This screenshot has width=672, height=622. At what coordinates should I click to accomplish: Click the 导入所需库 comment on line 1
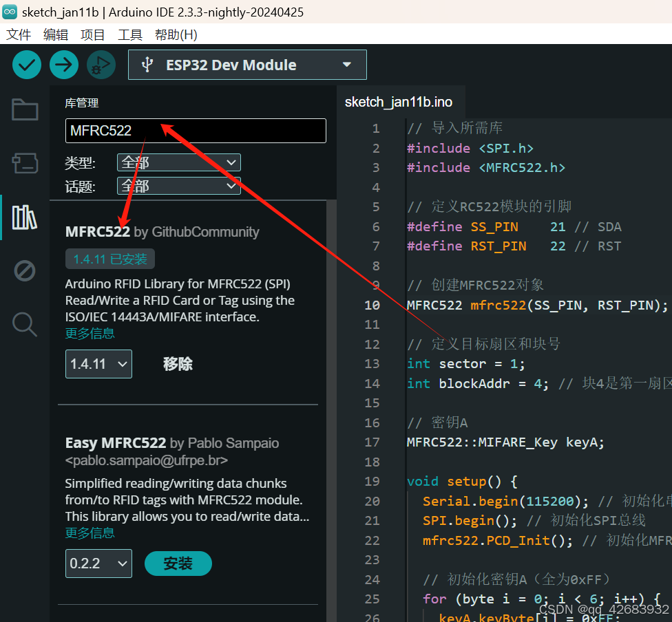pyautogui.click(x=454, y=128)
